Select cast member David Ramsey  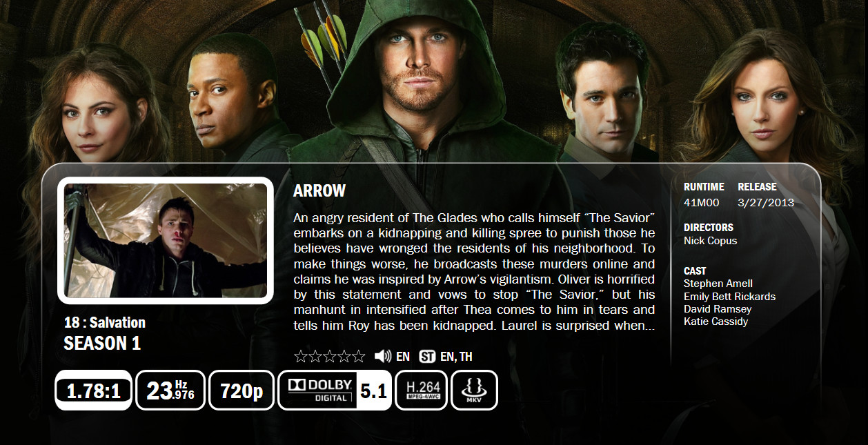(x=718, y=309)
